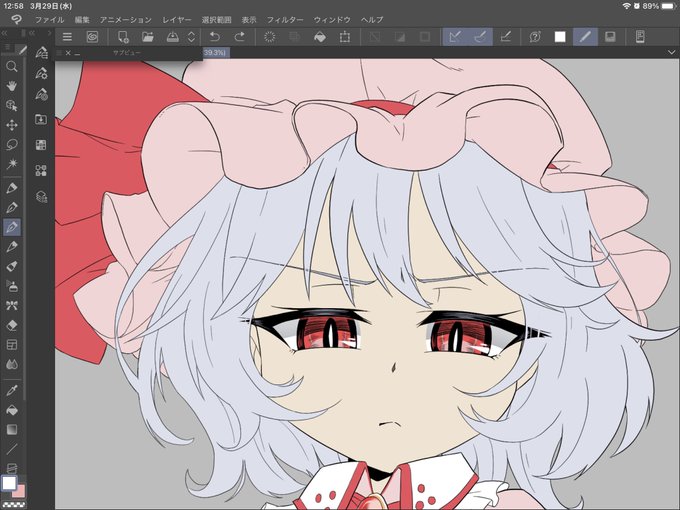This screenshot has width=680, height=510.
Task: Open the ヘルプ menu
Action: (372, 20)
